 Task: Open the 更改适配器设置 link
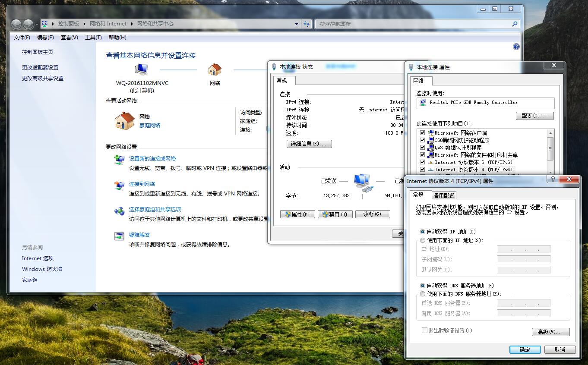pos(40,68)
